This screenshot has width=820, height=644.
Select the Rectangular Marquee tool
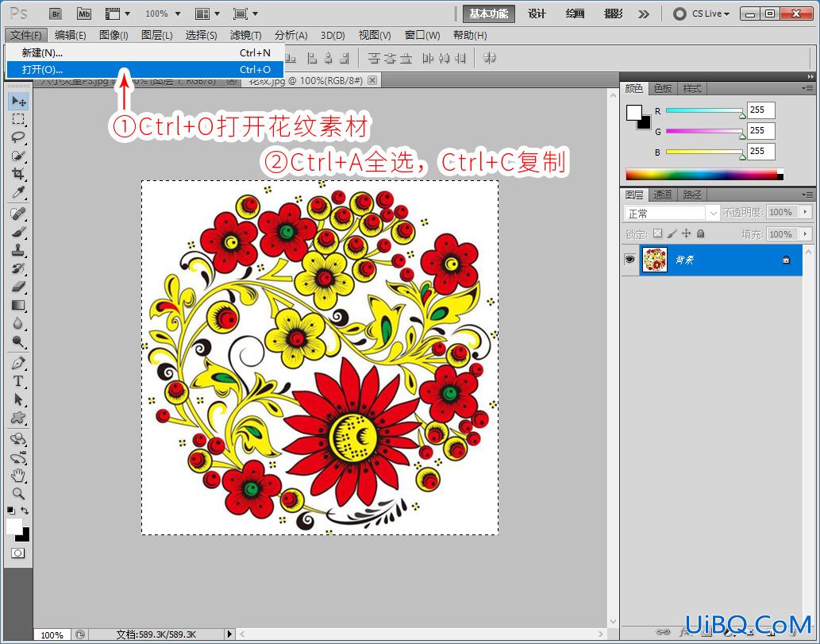(18, 119)
